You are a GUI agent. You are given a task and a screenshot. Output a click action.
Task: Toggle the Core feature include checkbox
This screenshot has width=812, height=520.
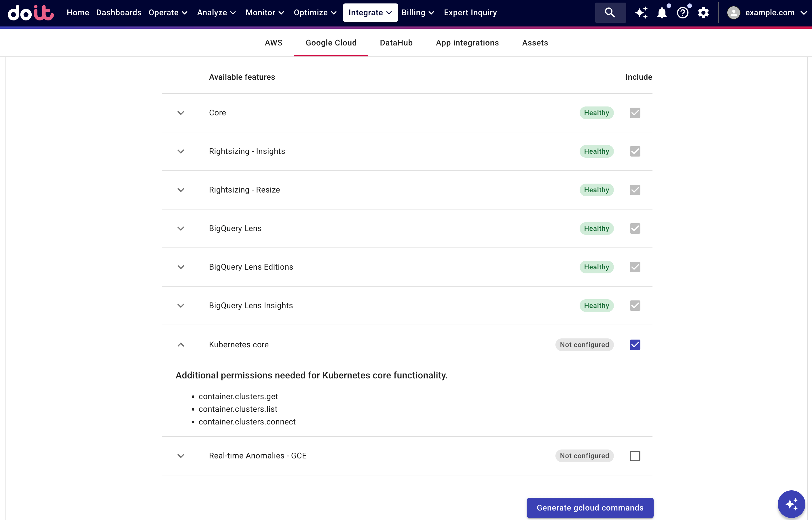635,113
